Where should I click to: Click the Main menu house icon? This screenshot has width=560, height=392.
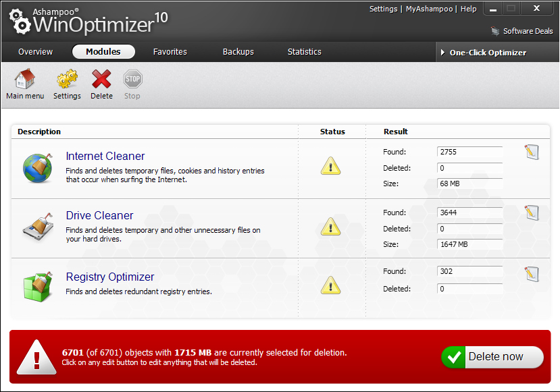pyautogui.click(x=25, y=80)
